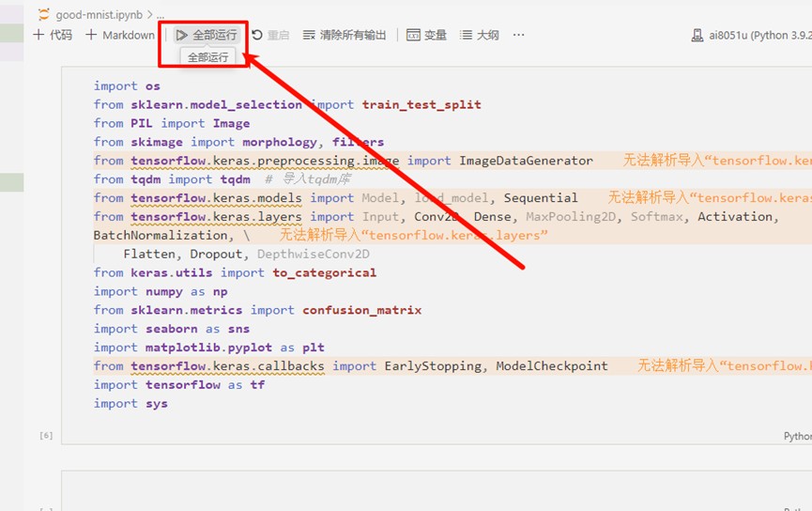Click 'import numpy as np' line
Screen dimensions: 812x511
point(161,291)
